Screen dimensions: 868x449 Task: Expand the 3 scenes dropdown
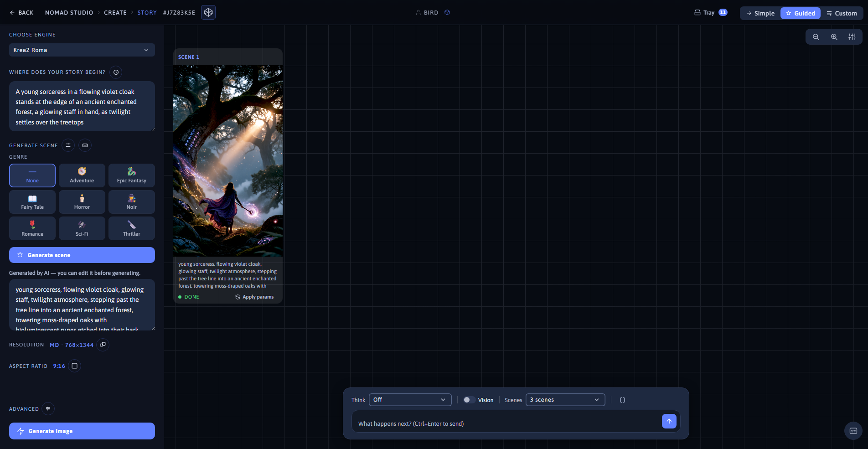(x=565, y=400)
